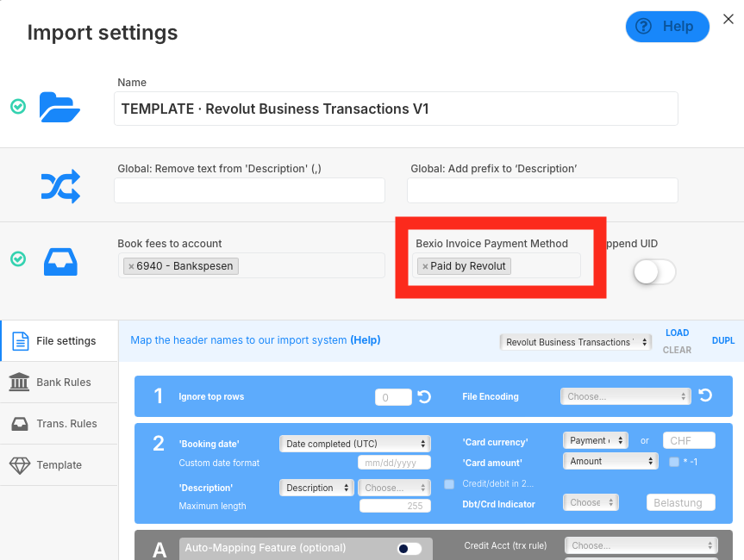This screenshot has height=560, width=744.
Task: Click the template Name input field
Action: 396,109
